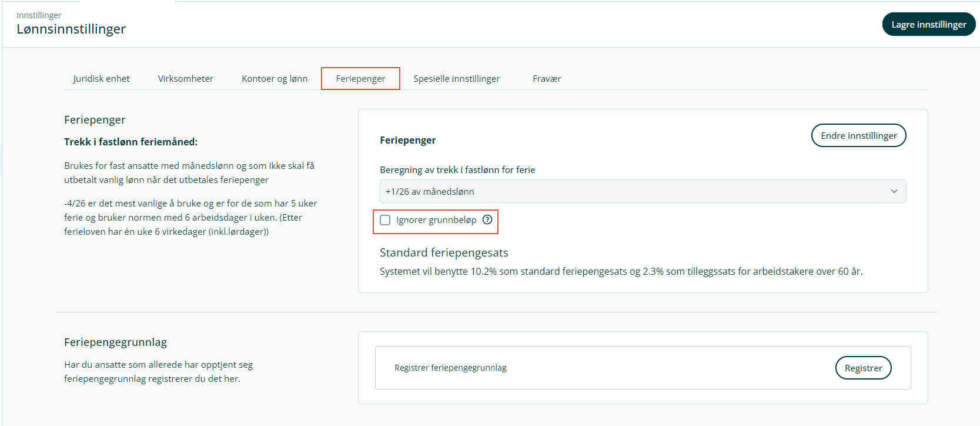Image resolution: width=980 pixels, height=426 pixels.
Task: Select the Feriepenger tab
Action: click(360, 79)
